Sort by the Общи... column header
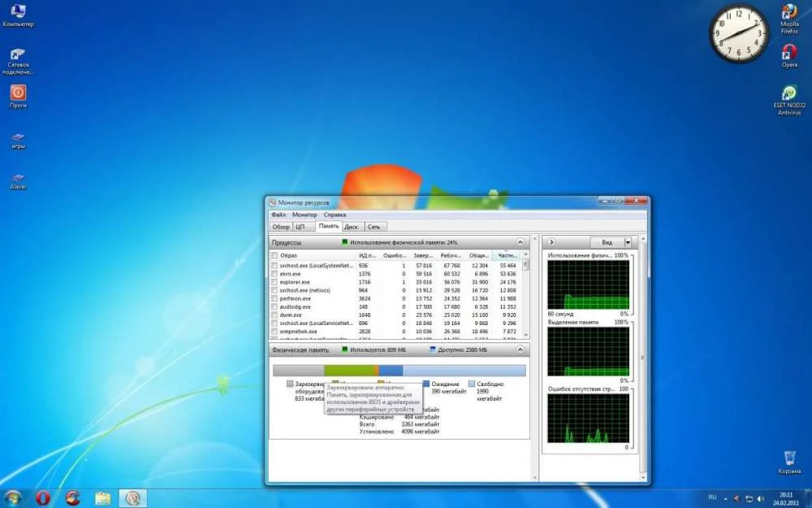This screenshot has width=812, height=508. (x=478, y=255)
